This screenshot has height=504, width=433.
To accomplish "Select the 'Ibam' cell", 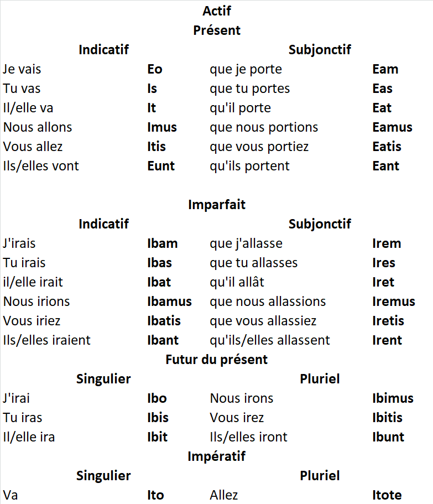I will point(162,243).
